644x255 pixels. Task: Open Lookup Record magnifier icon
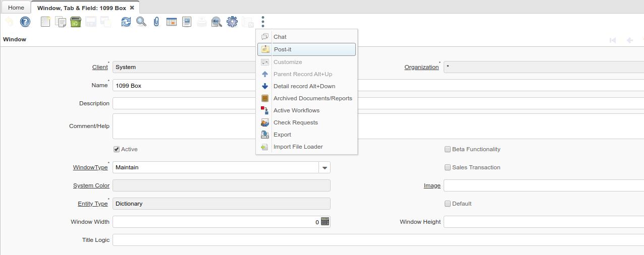141,22
